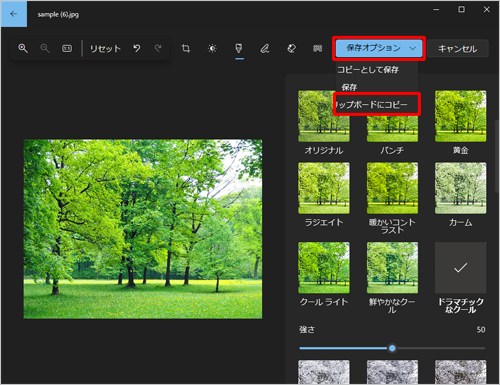The width and height of the screenshot is (500, 385).
Task: Click the sample (6).jpg file title
Action: (58, 14)
